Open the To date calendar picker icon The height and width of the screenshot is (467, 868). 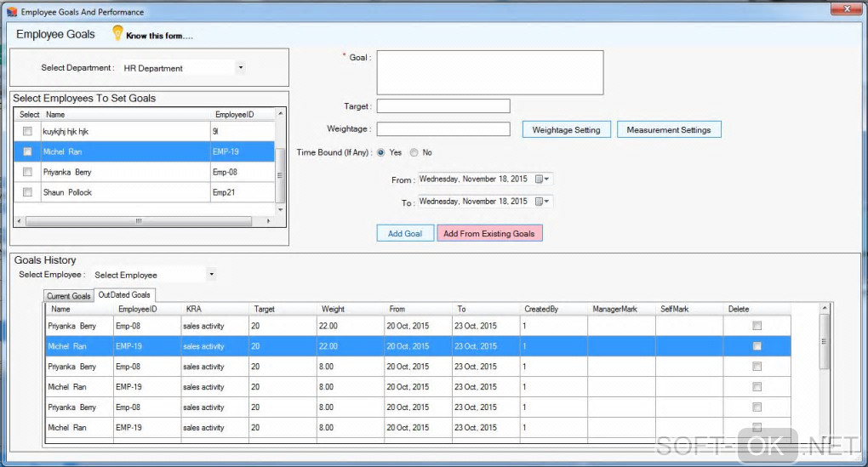(x=540, y=202)
